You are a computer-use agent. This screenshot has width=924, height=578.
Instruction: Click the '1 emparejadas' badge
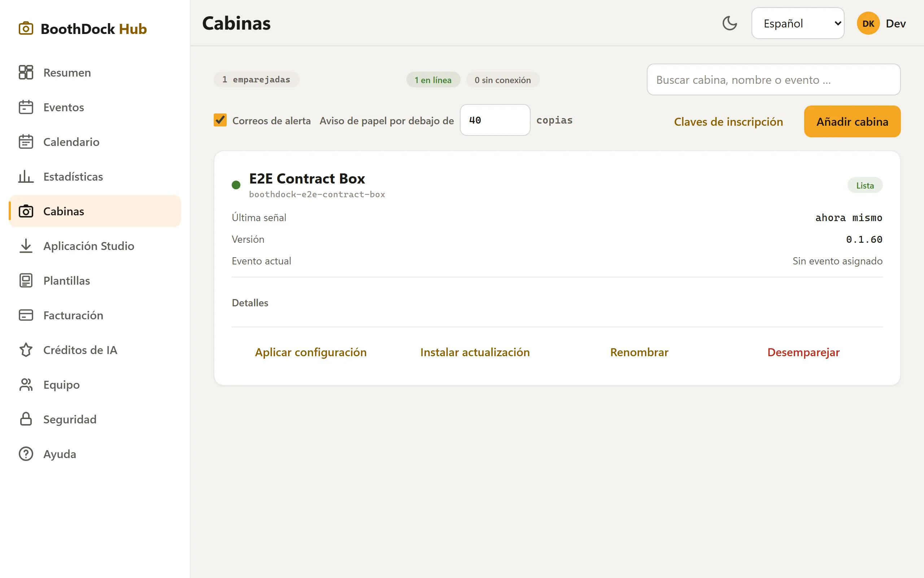[x=256, y=79]
